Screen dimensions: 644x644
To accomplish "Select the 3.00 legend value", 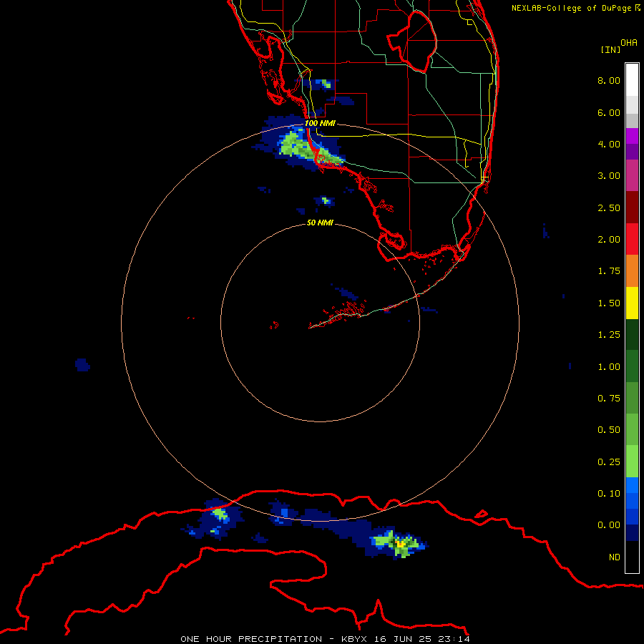I will coord(609,176).
